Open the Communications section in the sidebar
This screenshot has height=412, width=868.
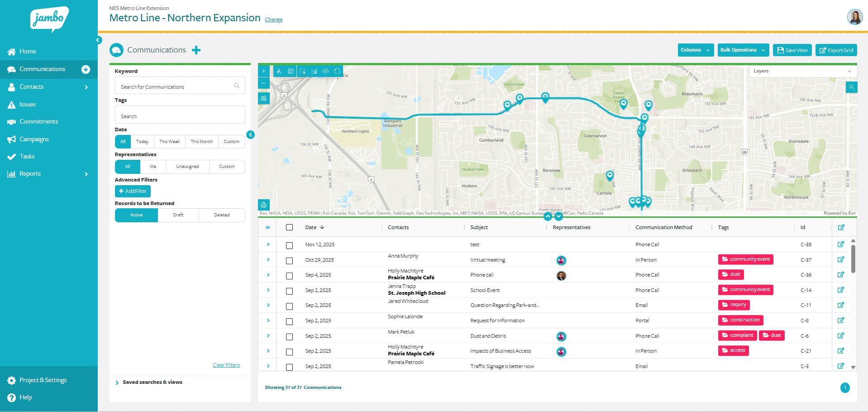43,69
